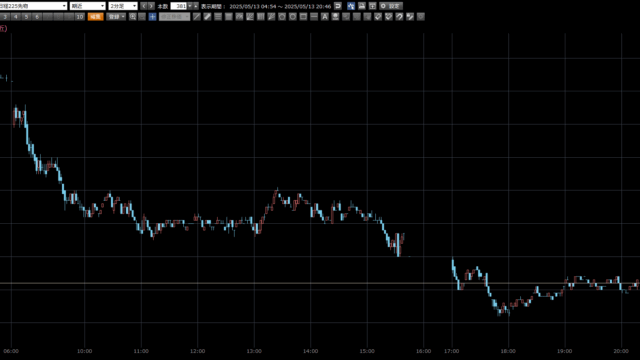This screenshot has width=640, height=360.
Task: Click the 20:00 time axis label
Action: pos(621,351)
